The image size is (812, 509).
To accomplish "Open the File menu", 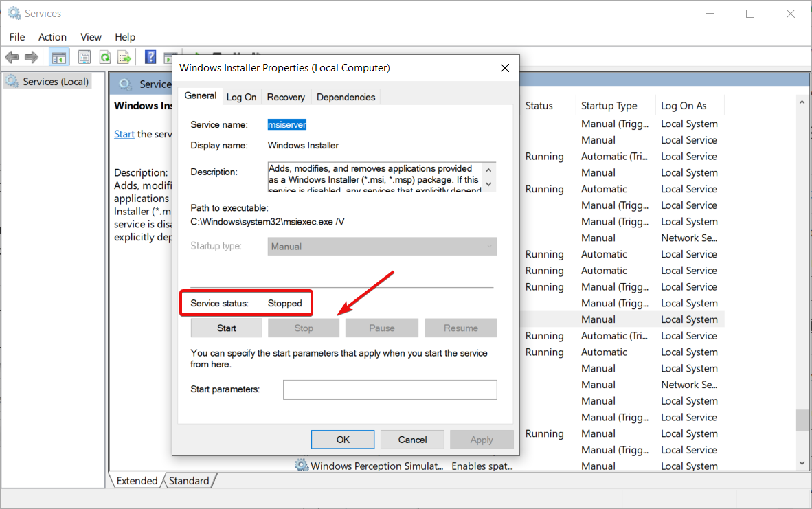I will 17,37.
